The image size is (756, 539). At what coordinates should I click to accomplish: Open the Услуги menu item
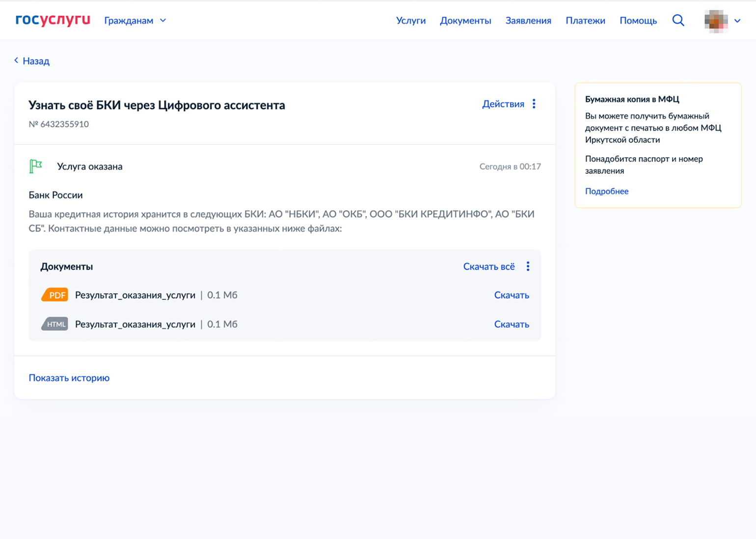[x=411, y=21]
